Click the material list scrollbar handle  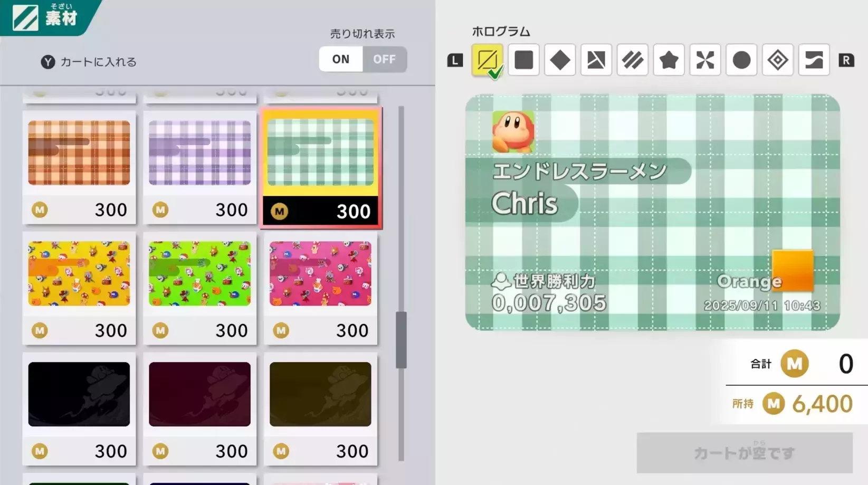click(x=402, y=340)
